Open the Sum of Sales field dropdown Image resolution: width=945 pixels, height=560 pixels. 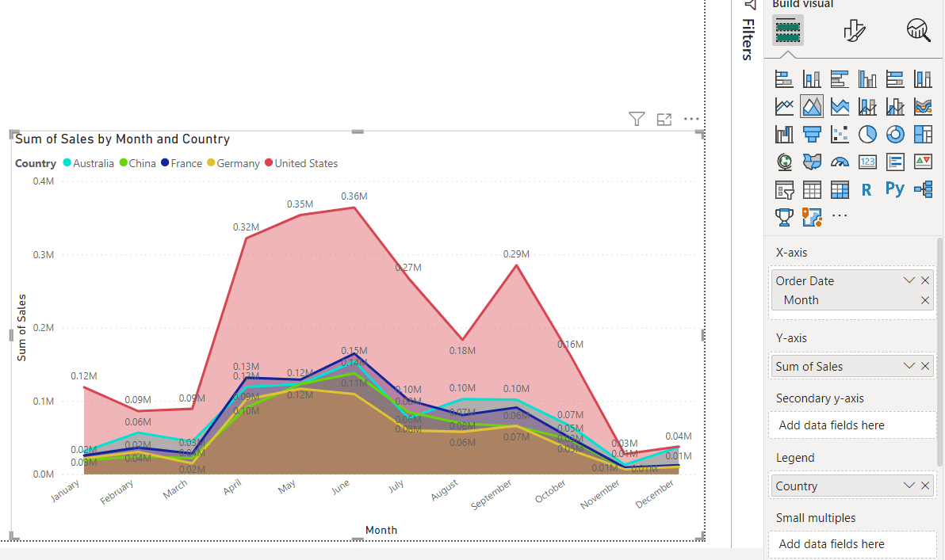point(909,366)
